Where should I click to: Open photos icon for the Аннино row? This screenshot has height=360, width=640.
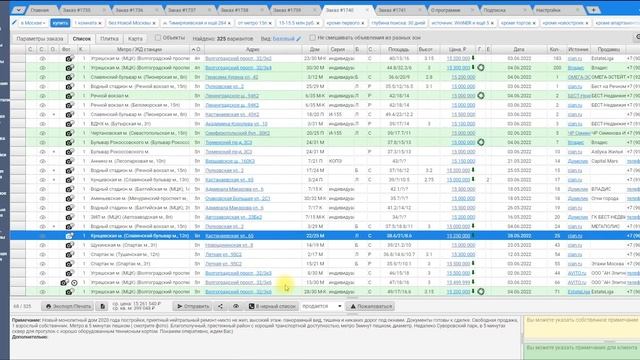(69, 161)
